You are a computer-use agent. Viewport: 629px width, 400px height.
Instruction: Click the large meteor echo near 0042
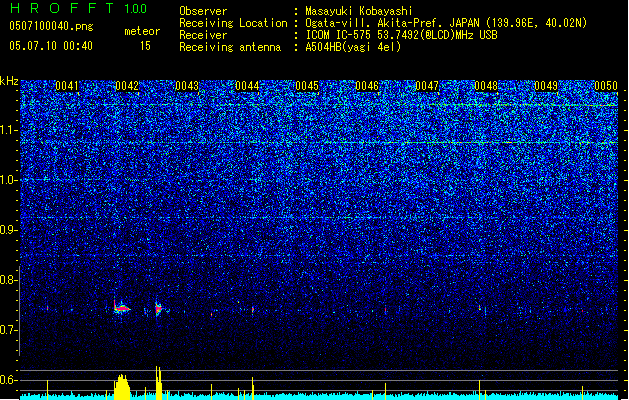[x=122, y=308]
